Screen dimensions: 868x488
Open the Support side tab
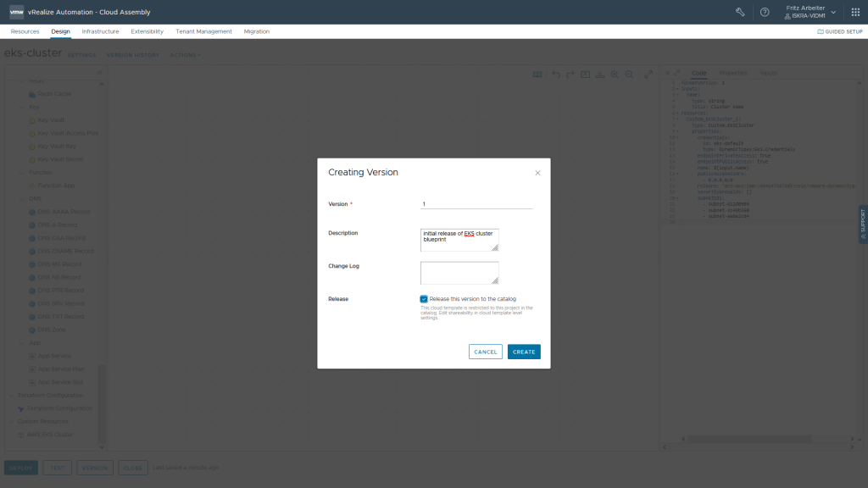[x=863, y=224]
